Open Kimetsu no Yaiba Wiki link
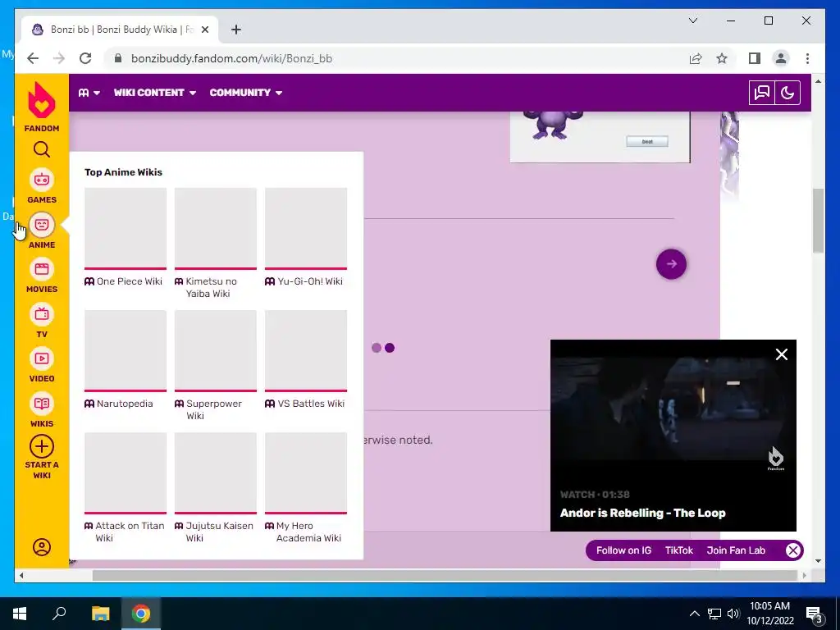Viewport: 840px width, 630px height. click(x=211, y=287)
